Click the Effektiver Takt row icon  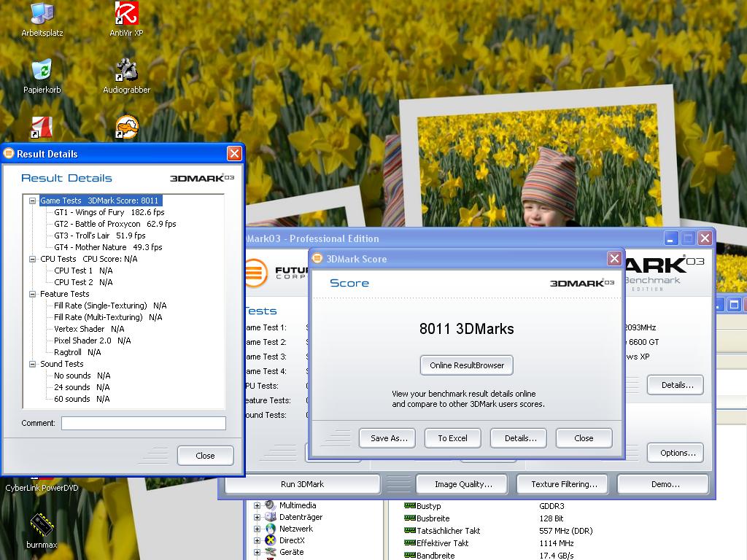(410, 542)
